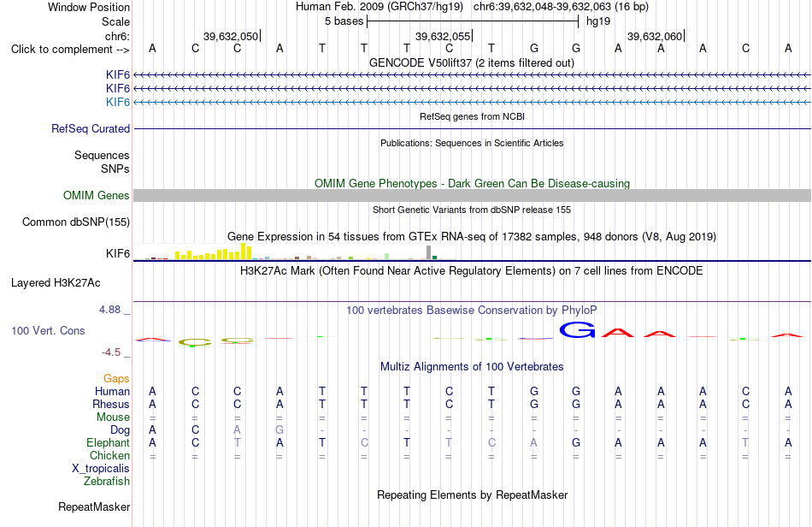Click the GTEx KIF6 expression bar chart
The image size is (812, 527).
(295, 252)
